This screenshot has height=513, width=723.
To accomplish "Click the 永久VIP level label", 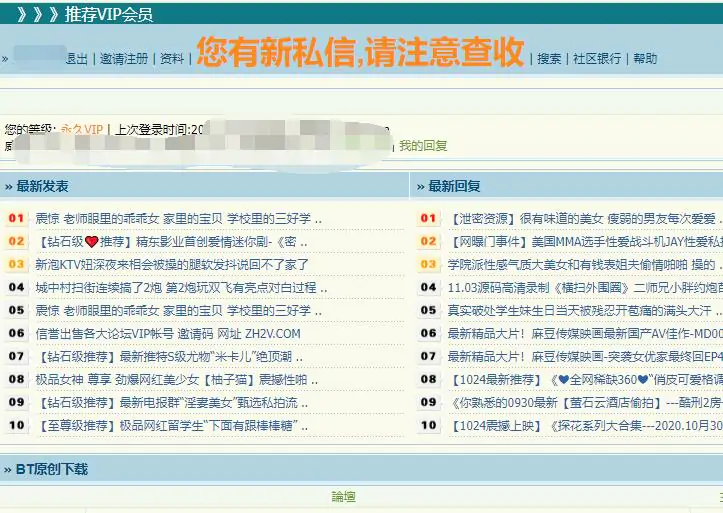I will click(82, 129).
